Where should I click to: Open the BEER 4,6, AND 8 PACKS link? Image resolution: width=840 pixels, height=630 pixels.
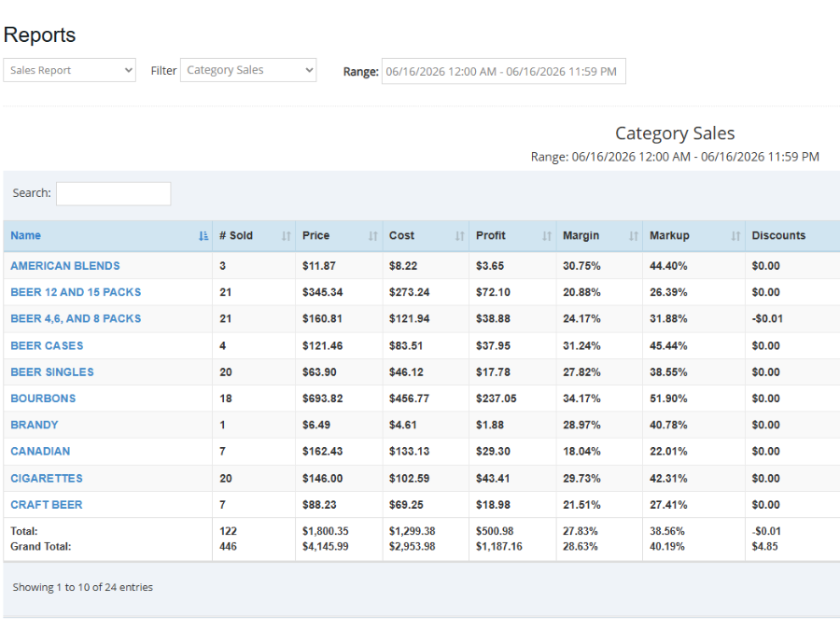76,318
